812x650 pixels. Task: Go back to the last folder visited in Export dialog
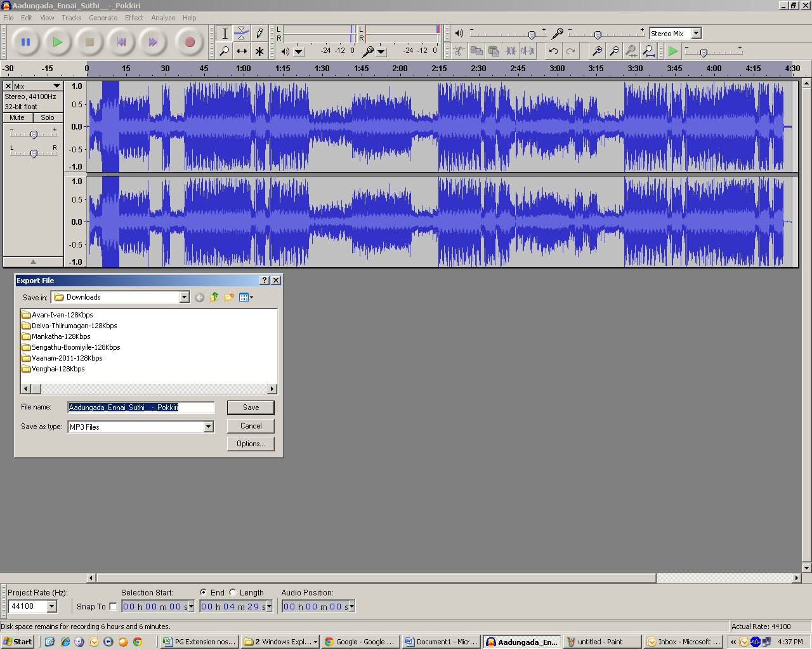pos(200,297)
